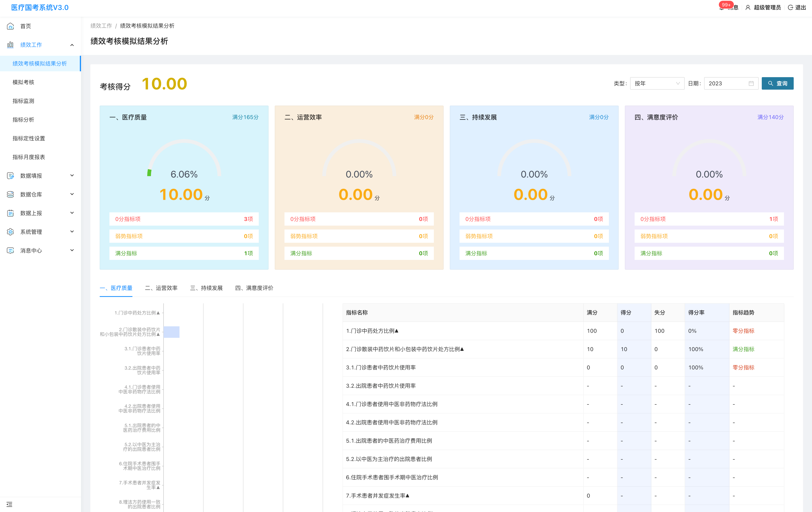Click the 消息中心 message icon

pos(11,251)
